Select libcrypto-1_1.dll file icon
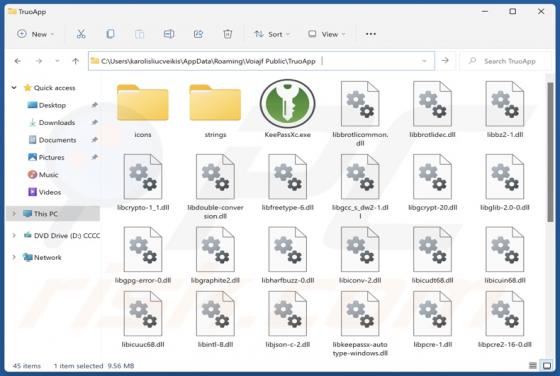560x376 pixels. point(143,176)
